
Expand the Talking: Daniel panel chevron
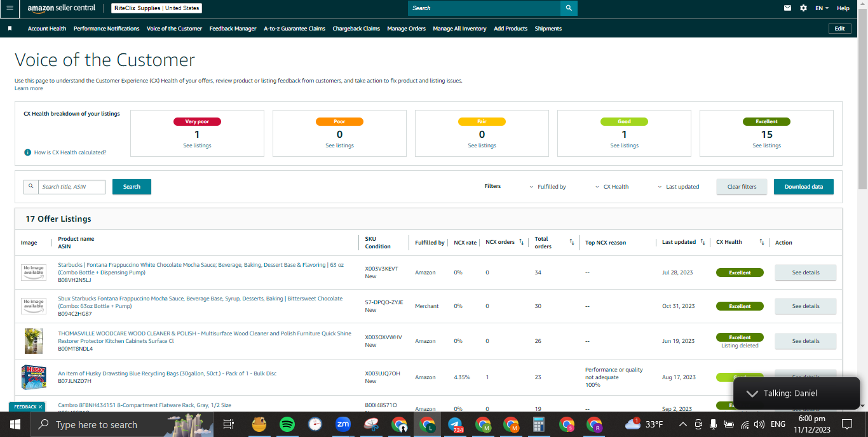coord(752,393)
